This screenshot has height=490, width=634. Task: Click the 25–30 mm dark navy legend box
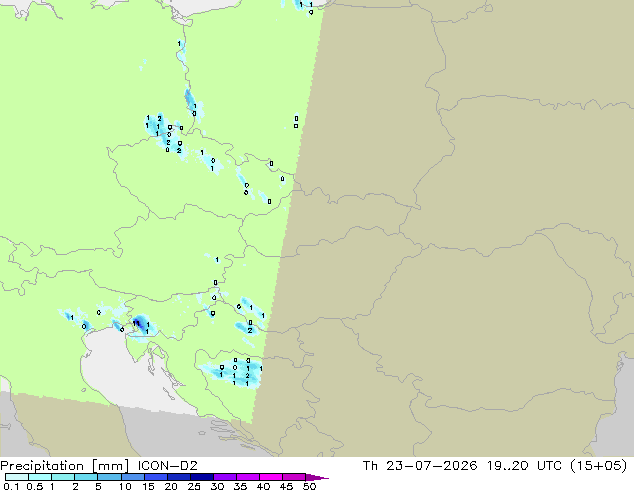coord(202,477)
